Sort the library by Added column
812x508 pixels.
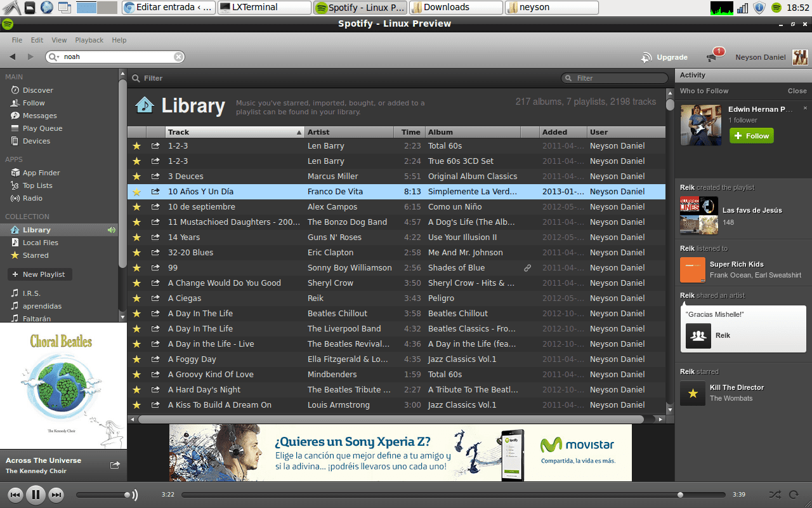tap(563, 132)
